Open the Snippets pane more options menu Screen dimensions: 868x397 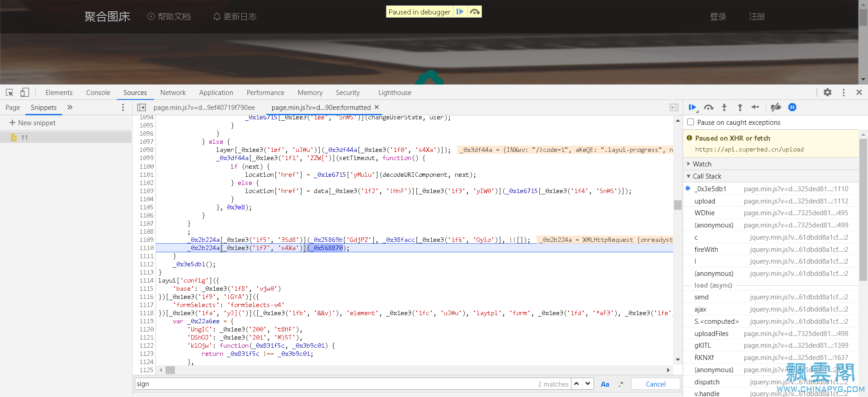click(123, 107)
